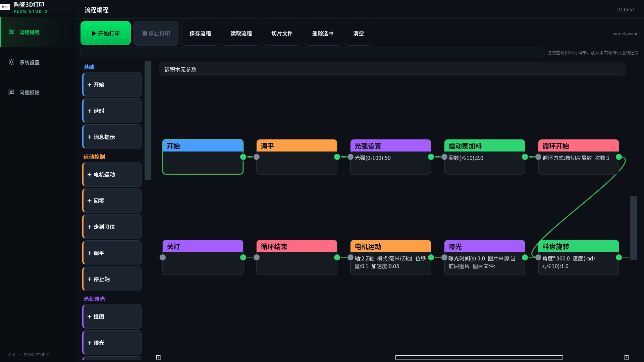This screenshot has height=362, width=644.
Task: Open the 问题反馈 page
Action: (x=38, y=92)
